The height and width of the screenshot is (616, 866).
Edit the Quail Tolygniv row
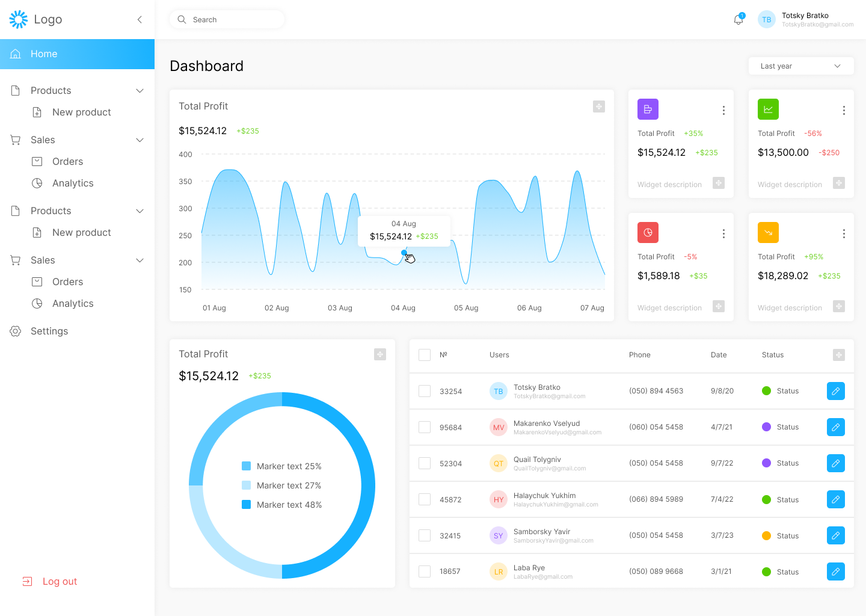point(836,463)
